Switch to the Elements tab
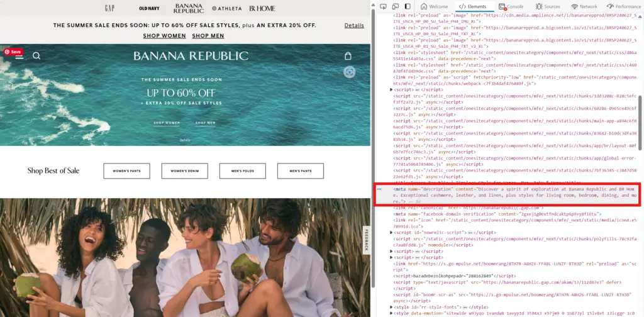Viewport: 644px width, 317px height. click(473, 6)
